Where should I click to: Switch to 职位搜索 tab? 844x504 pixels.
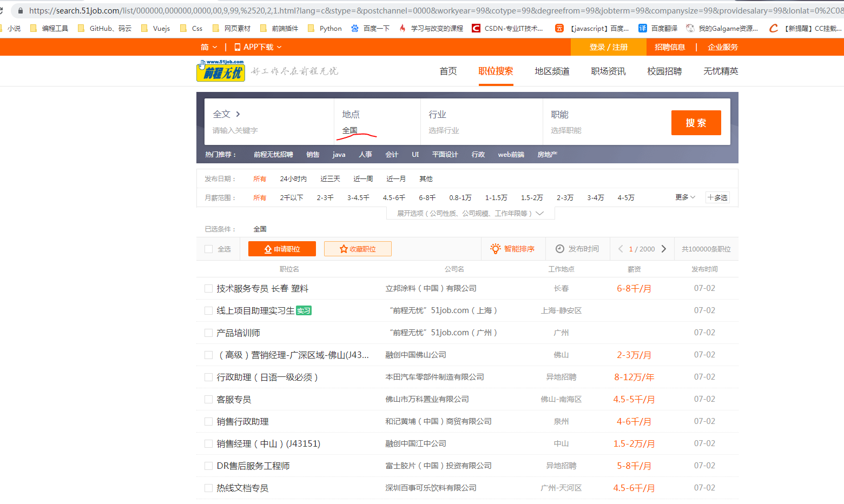pos(496,71)
